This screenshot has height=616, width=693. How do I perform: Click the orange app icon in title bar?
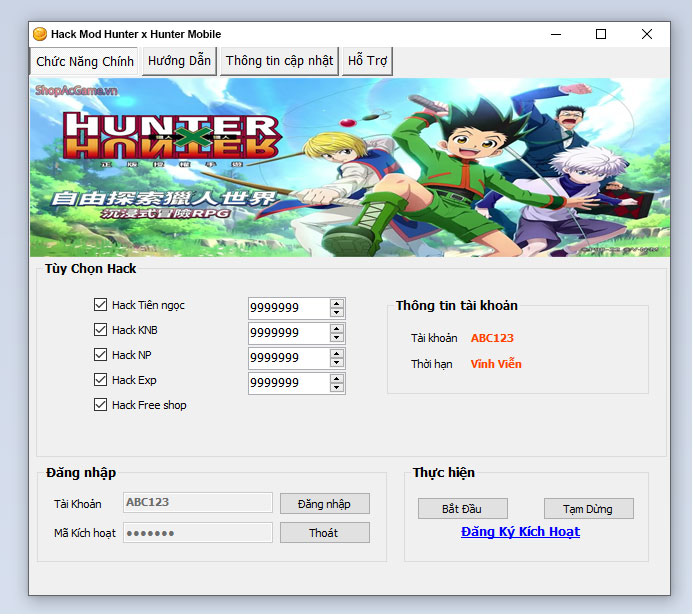coord(40,34)
